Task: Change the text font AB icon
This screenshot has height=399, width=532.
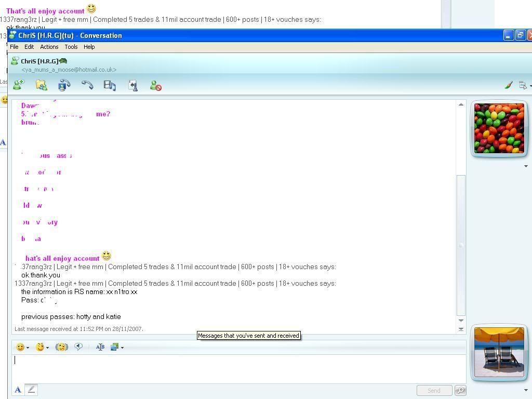Action: tap(100, 347)
